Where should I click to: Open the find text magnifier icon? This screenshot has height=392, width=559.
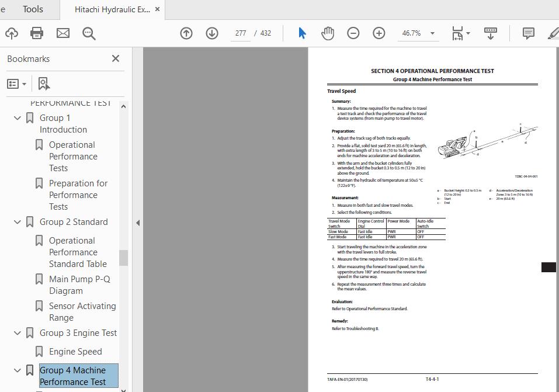click(89, 33)
